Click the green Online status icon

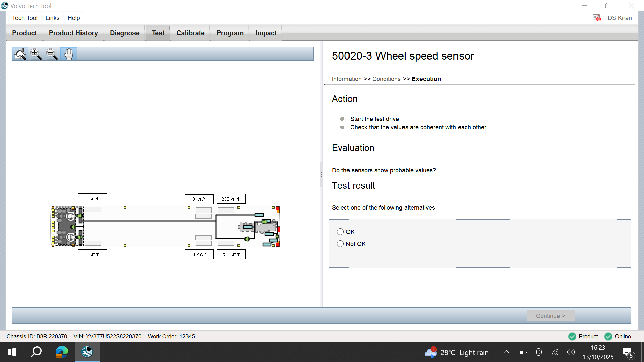click(x=608, y=336)
